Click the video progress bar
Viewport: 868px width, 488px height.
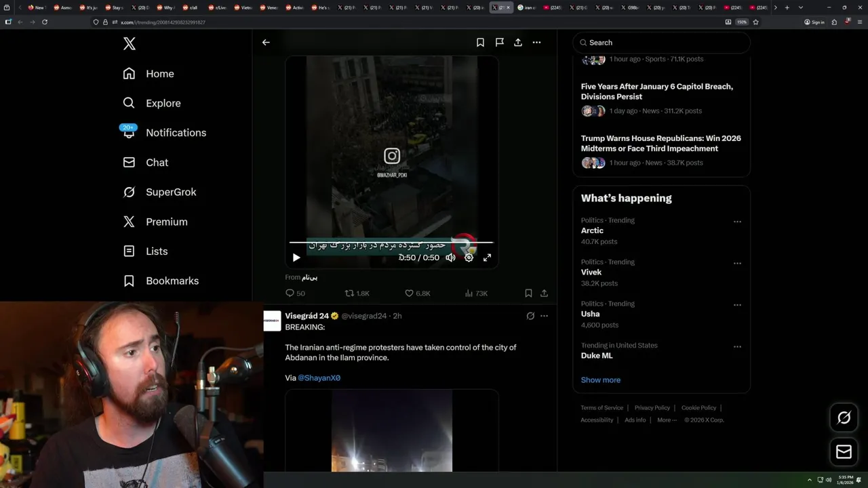[391, 242]
